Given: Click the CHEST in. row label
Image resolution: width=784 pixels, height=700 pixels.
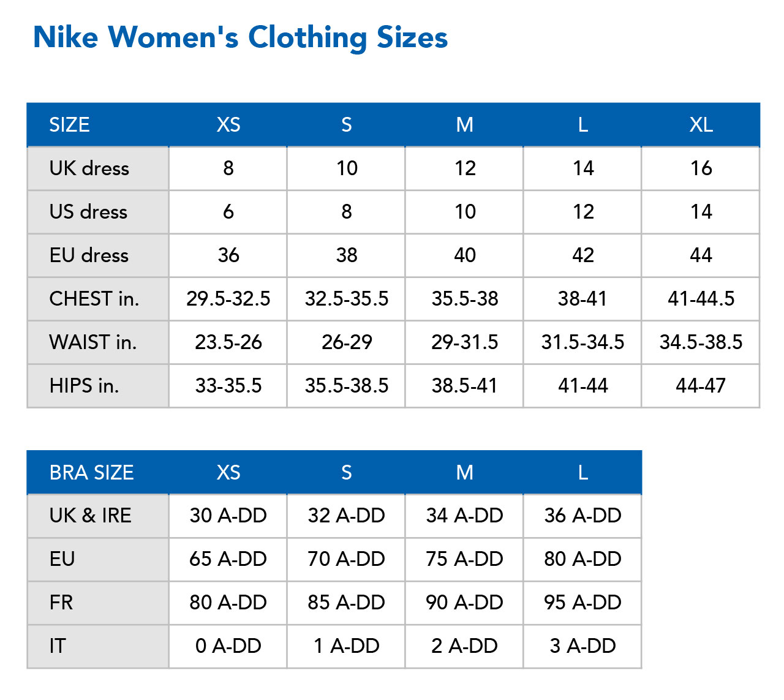Looking at the screenshot, I should (94, 299).
